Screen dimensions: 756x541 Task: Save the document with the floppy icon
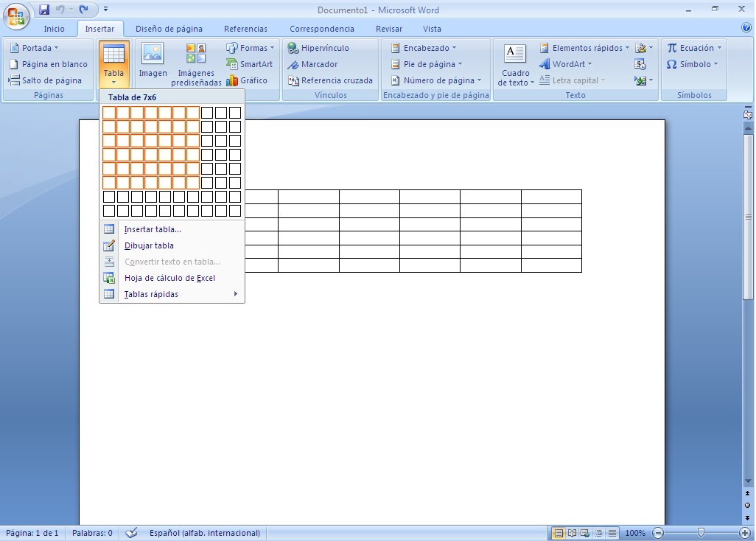[44, 9]
